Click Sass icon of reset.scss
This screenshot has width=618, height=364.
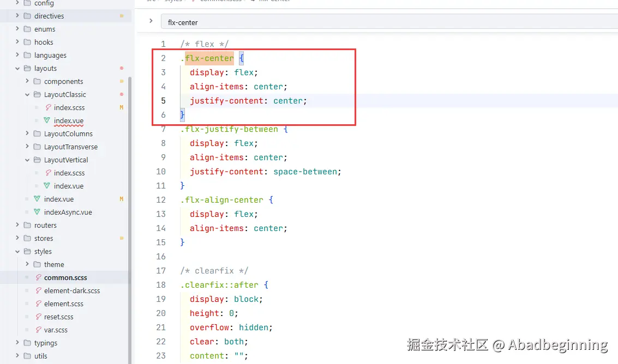pos(38,317)
